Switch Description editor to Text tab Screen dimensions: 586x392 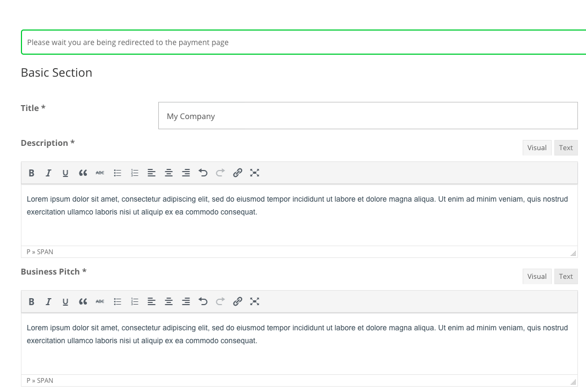566,147
